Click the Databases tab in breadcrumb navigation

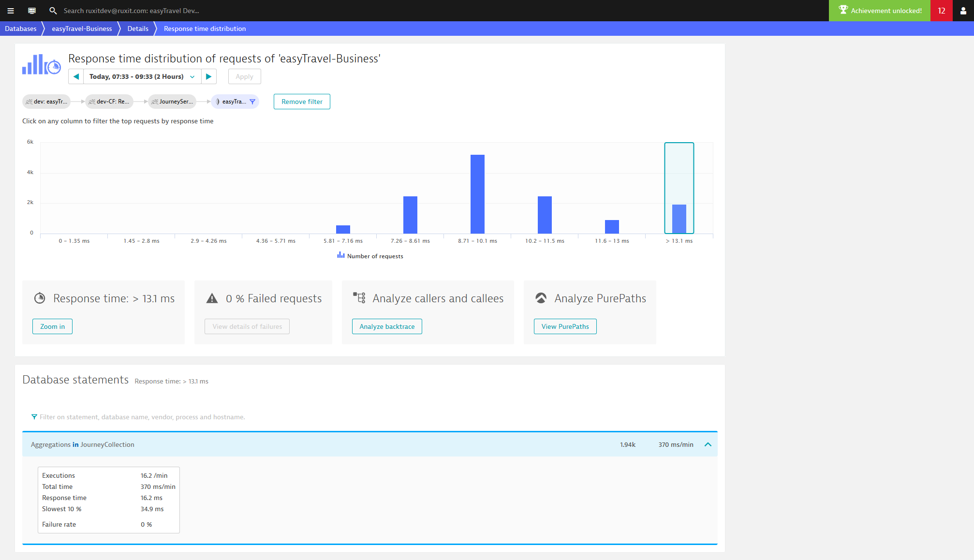pos(21,28)
